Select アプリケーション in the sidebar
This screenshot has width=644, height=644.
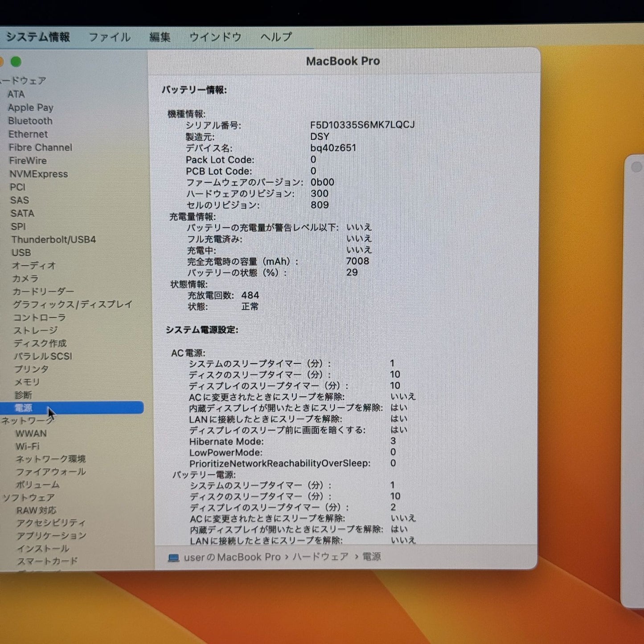pyautogui.click(x=51, y=536)
